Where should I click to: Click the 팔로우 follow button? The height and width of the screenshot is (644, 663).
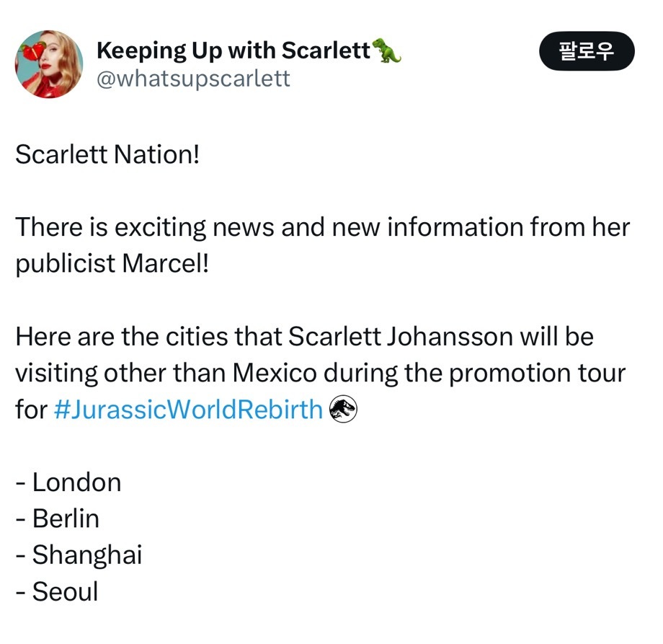click(586, 53)
